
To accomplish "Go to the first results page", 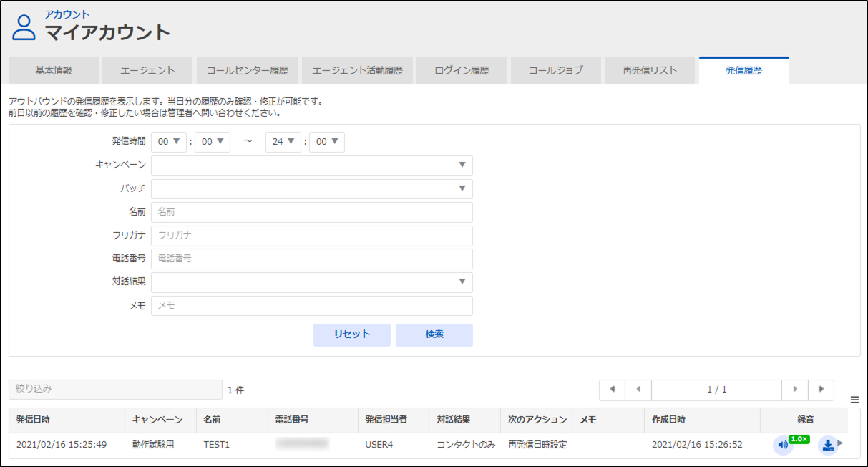I will point(613,390).
